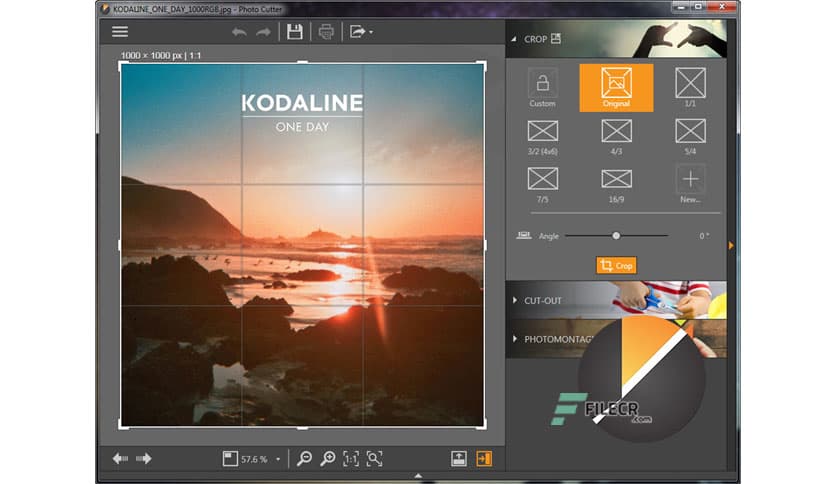This screenshot has width=836, height=484.
Task: Open the hamburger main menu
Action: (x=120, y=32)
